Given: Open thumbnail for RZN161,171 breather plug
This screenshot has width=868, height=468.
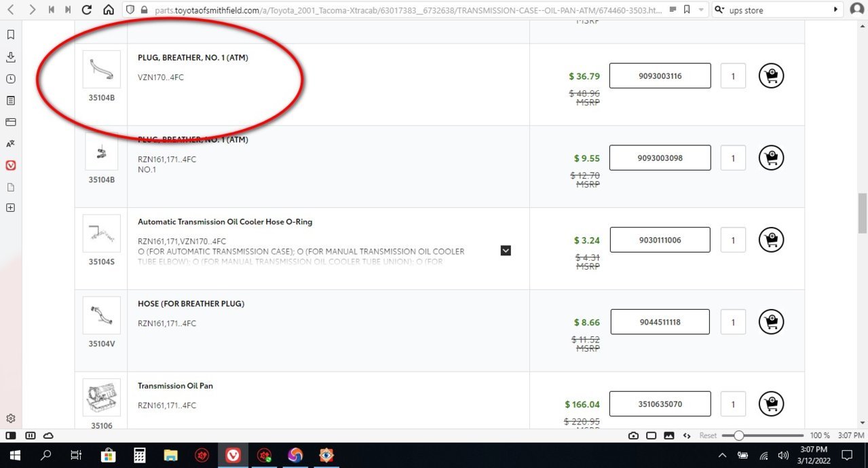Looking at the screenshot, I should (x=101, y=151).
